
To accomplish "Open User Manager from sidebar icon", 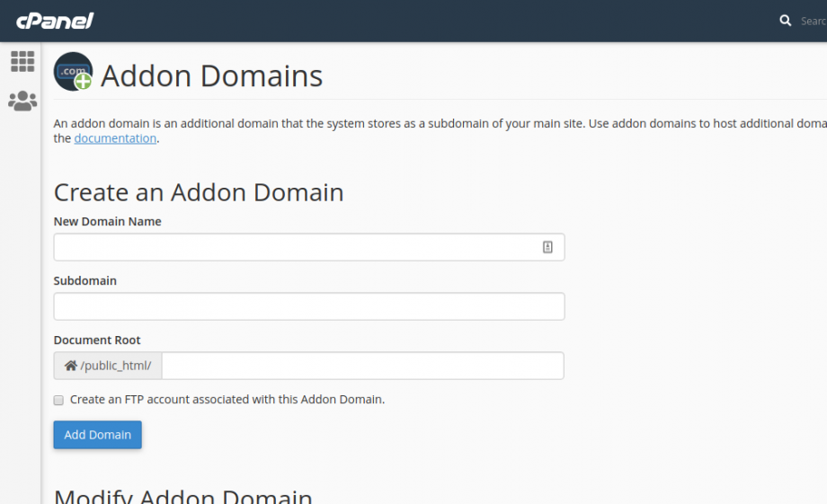I will (22, 101).
